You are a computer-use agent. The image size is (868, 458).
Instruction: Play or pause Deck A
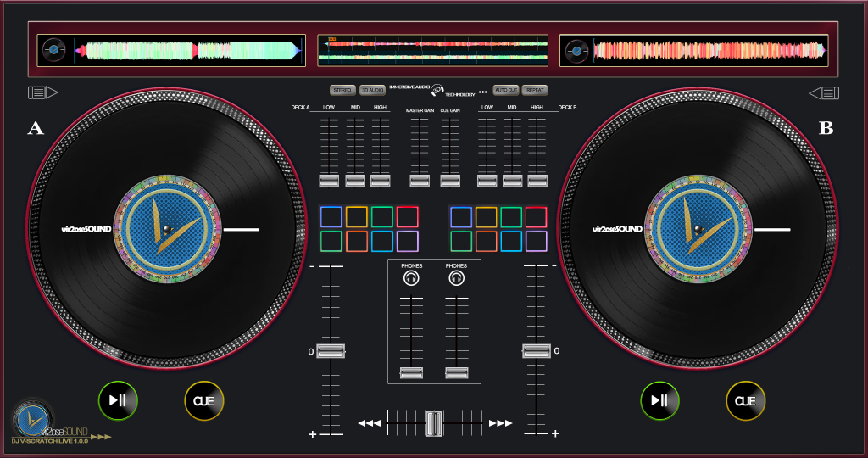point(118,400)
